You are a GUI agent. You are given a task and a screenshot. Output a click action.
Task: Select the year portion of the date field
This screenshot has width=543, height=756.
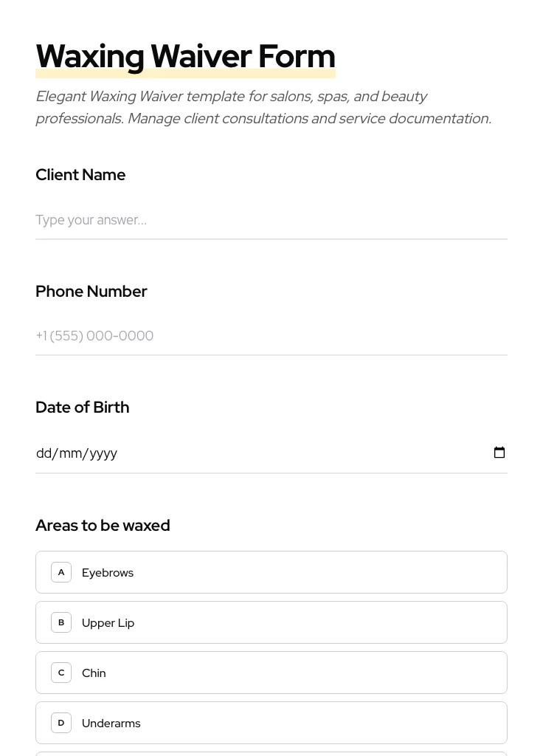(x=103, y=453)
